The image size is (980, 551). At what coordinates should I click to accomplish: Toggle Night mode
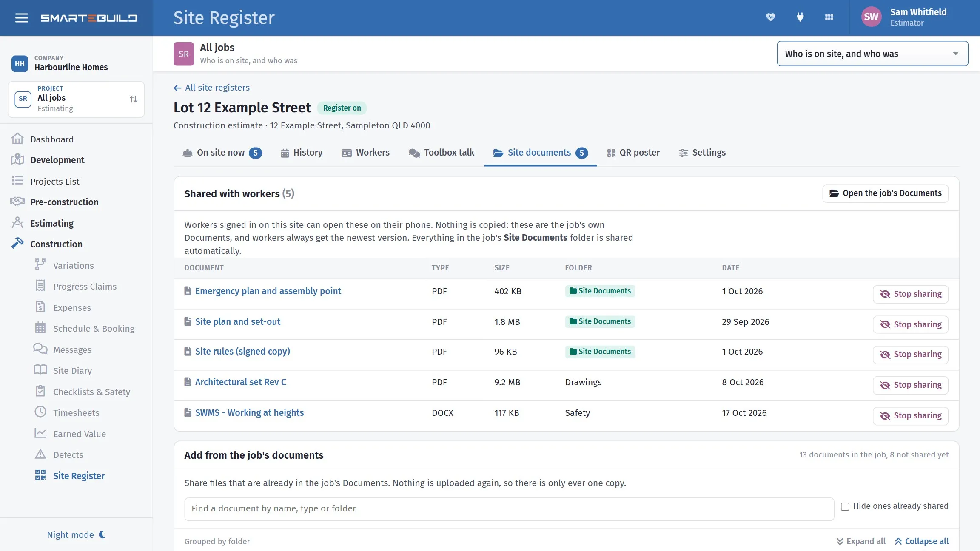coord(77,534)
